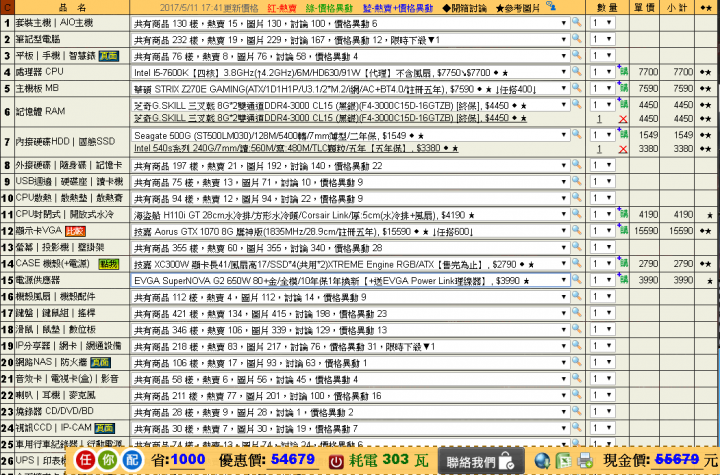The width and height of the screenshot is (720, 475).
Task: Click the ◆★ mark in the CPU row
Action: pyautogui.click(x=706, y=72)
